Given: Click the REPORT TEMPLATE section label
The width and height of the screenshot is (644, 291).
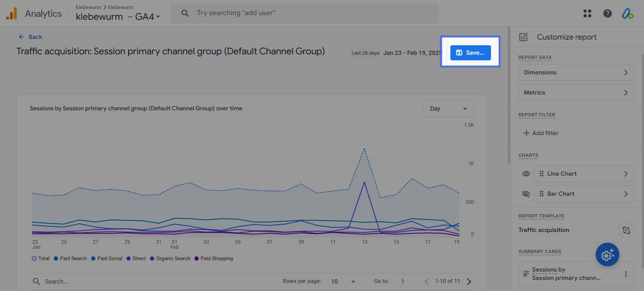Looking at the screenshot, I should click(x=541, y=216).
